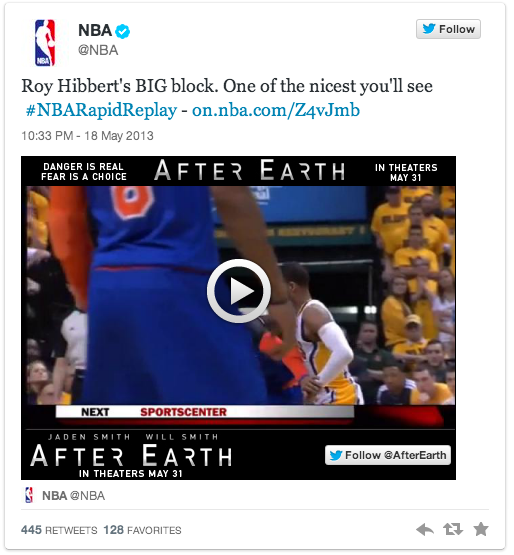Click the NBA display name header
The width and height of the screenshot is (514, 555).
click(x=95, y=30)
